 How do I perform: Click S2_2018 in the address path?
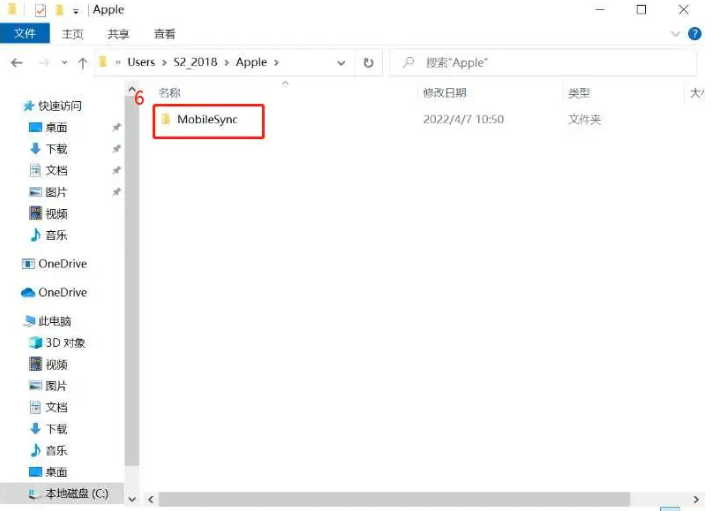coord(195,62)
